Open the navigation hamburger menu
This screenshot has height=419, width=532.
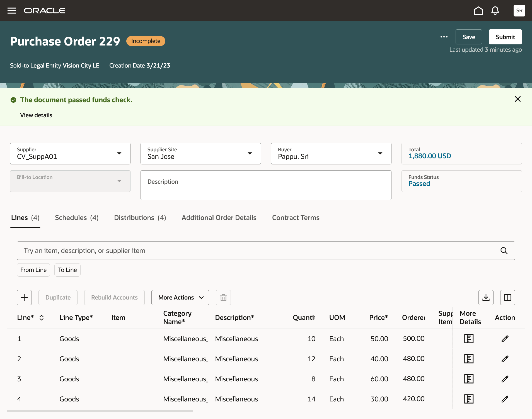(x=12, y=10)
